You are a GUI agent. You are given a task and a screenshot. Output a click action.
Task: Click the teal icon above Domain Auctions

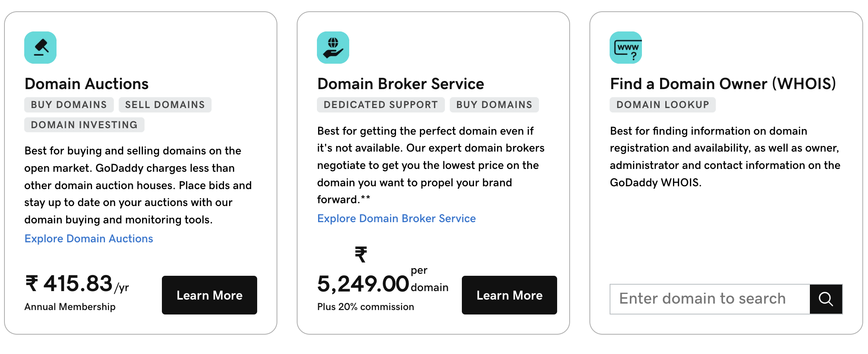[40, 47]
